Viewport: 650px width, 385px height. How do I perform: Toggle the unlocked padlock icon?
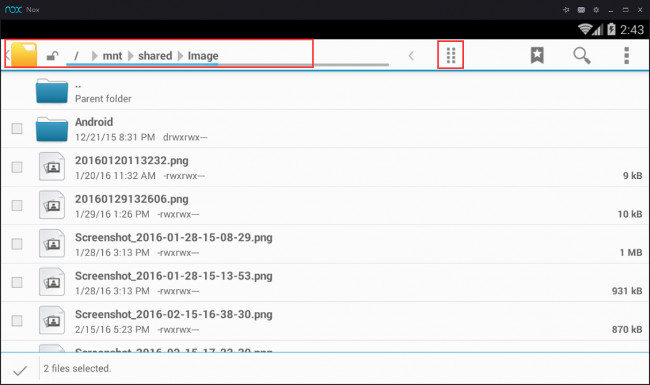coord(52,56)
